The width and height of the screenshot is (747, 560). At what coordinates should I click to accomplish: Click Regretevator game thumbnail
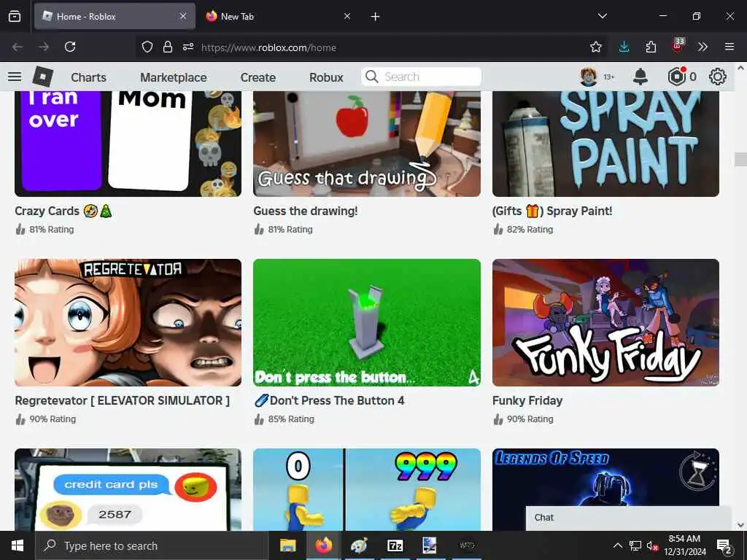pyautogui.click(x=128, y=322)
